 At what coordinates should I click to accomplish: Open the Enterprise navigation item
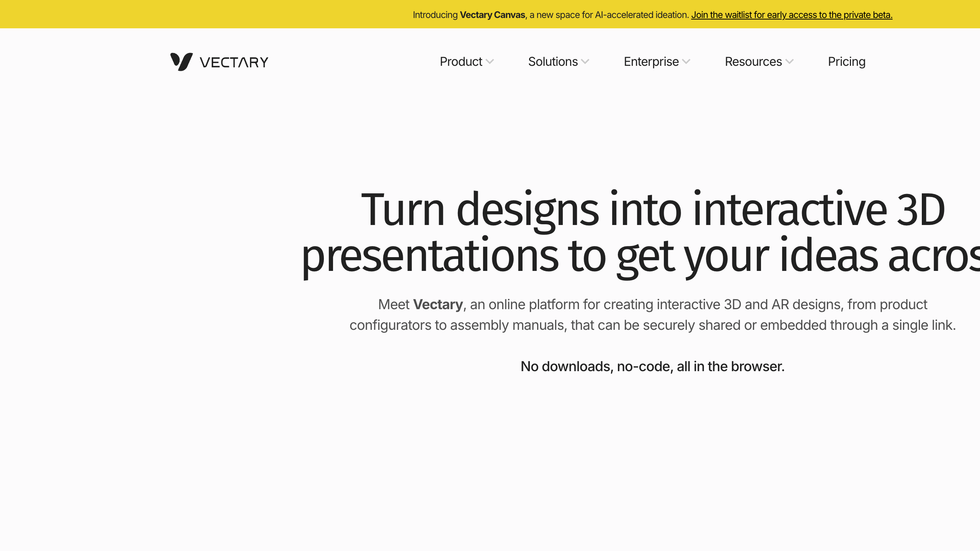click(651, 62)
